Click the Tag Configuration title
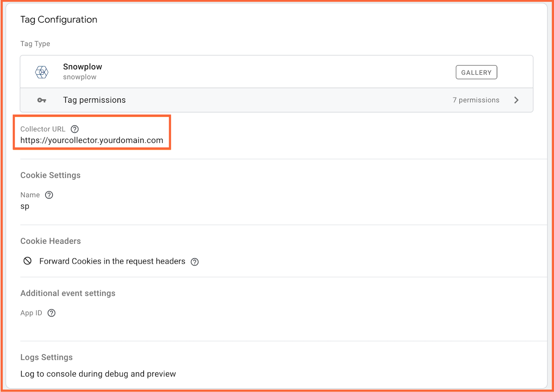This screenshot has width=554, height=392. [59, 20]
